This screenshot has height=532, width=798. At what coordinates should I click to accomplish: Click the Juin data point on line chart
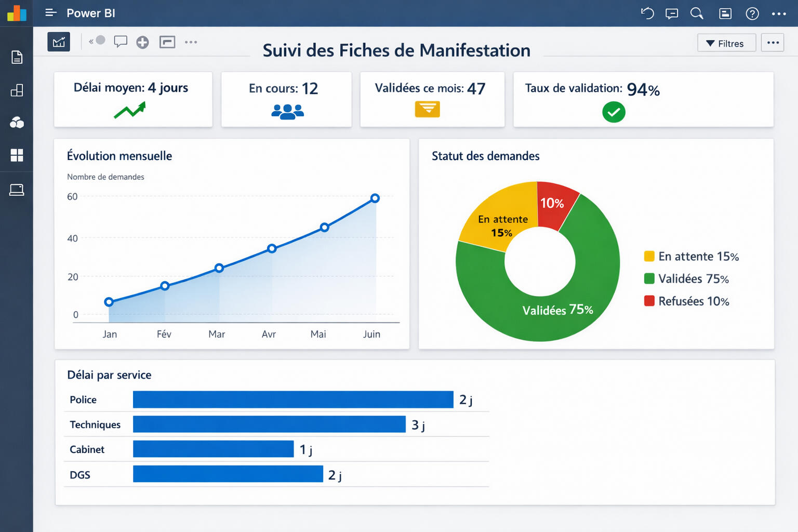pos(375,198)
